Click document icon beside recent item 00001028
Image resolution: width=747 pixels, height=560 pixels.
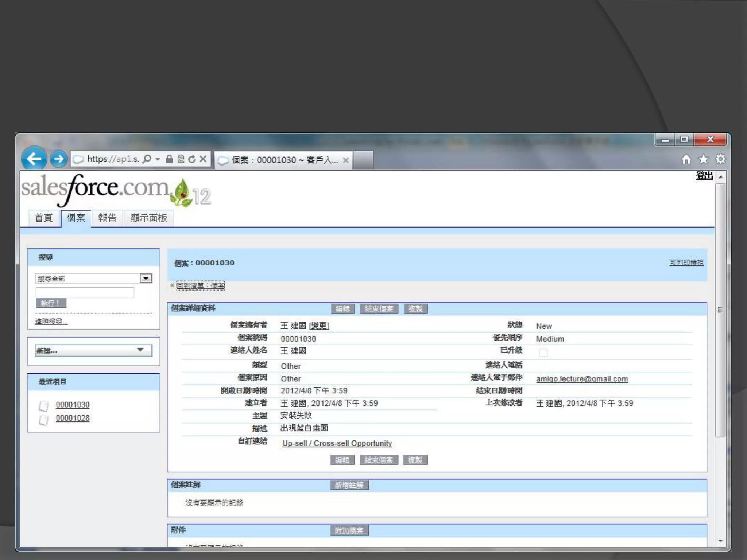click(x=44, y=420)
